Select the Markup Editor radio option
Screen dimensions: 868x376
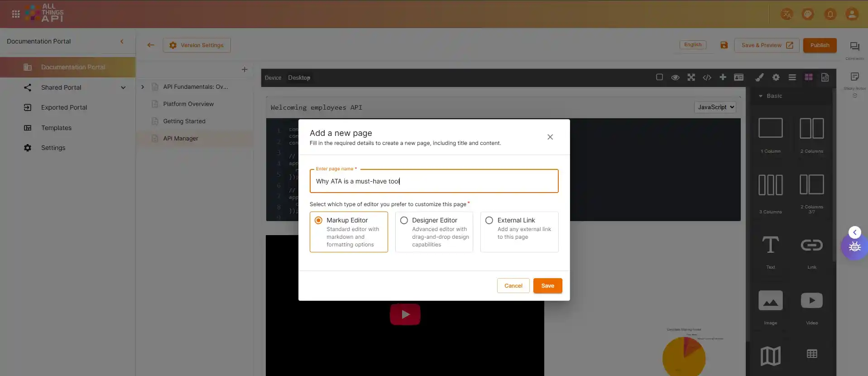click(x=318, y=220)
